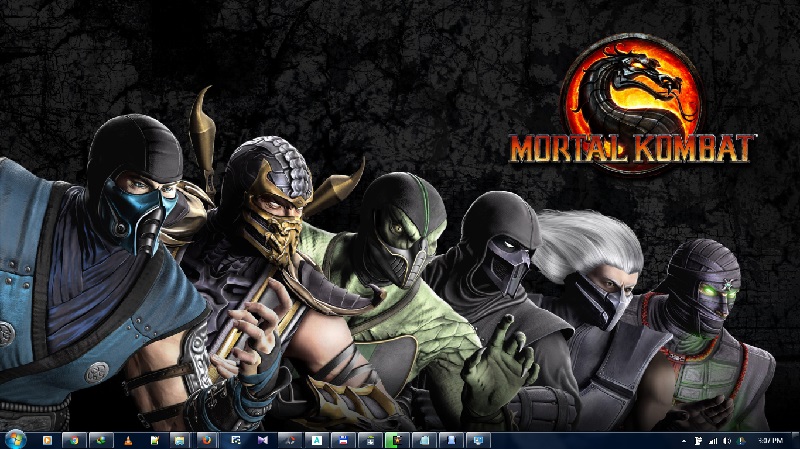Viewport: 800px width, 449px height.
Task: Open Windows Explorer folder icon in taskbar
Action: click(x=180, y=440)
